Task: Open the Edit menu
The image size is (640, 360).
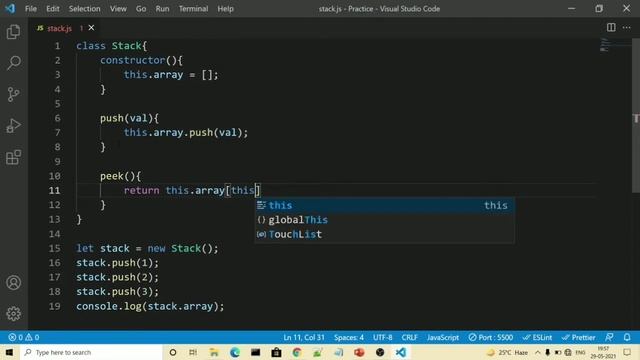Action: coord(53,9)
